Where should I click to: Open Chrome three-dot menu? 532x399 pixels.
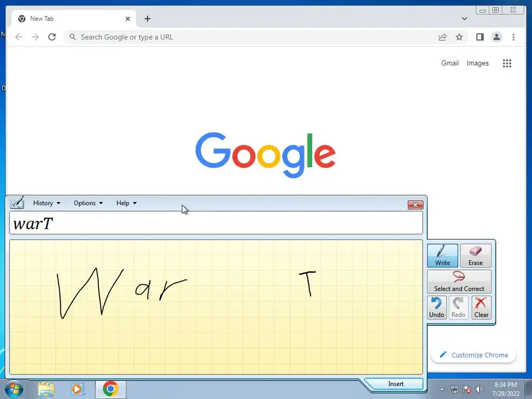pos(513,37)
